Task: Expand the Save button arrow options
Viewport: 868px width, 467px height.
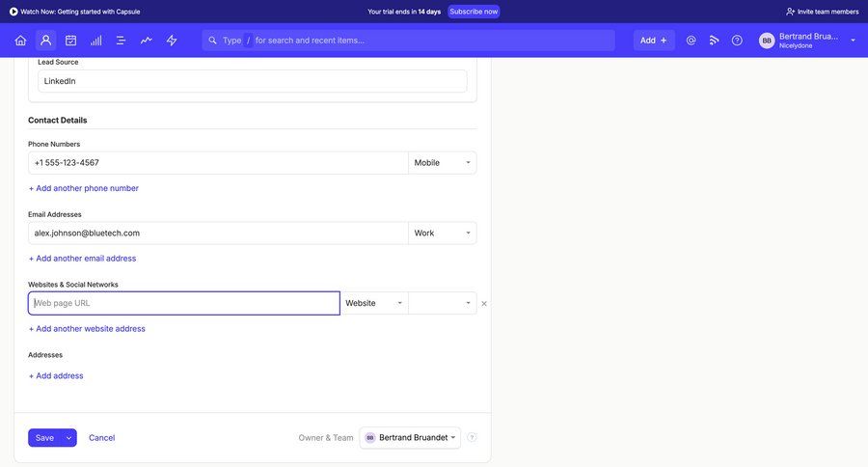Action: tap(68, 438)
